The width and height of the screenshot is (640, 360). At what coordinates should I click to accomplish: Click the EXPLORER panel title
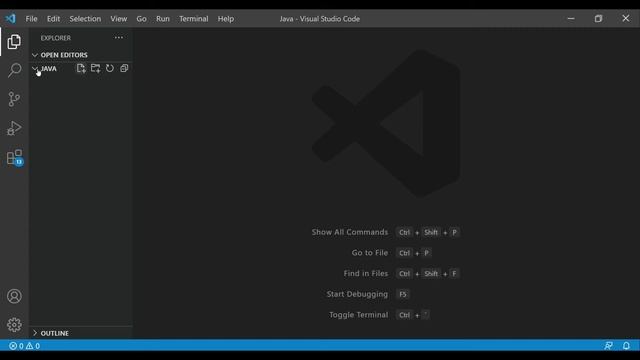56,38
